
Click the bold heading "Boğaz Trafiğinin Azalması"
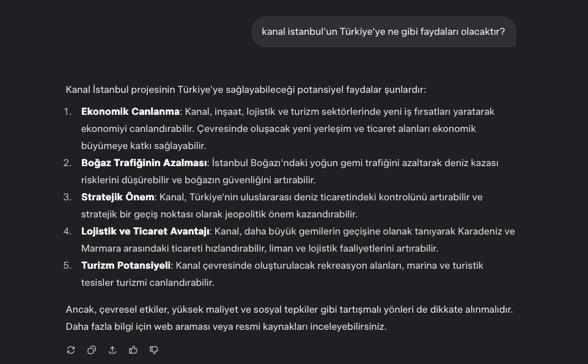click(144, 163)
